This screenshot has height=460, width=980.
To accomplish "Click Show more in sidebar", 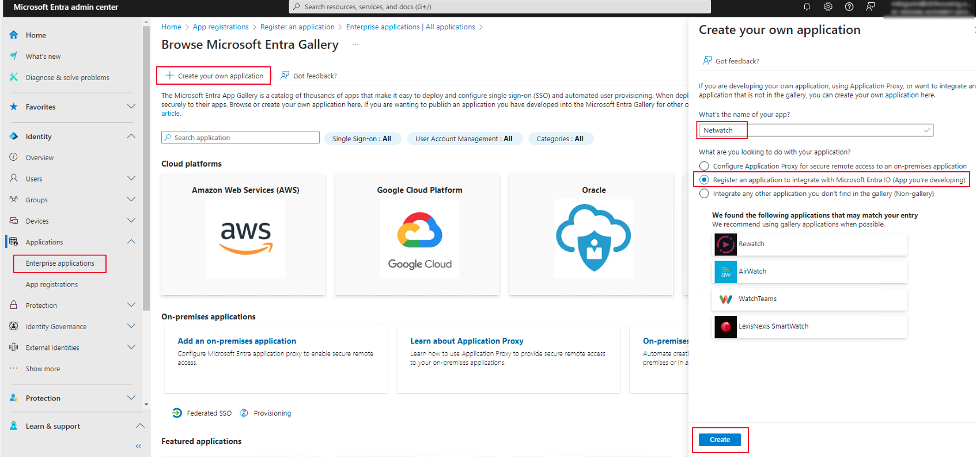I will (x=43, y=369).
